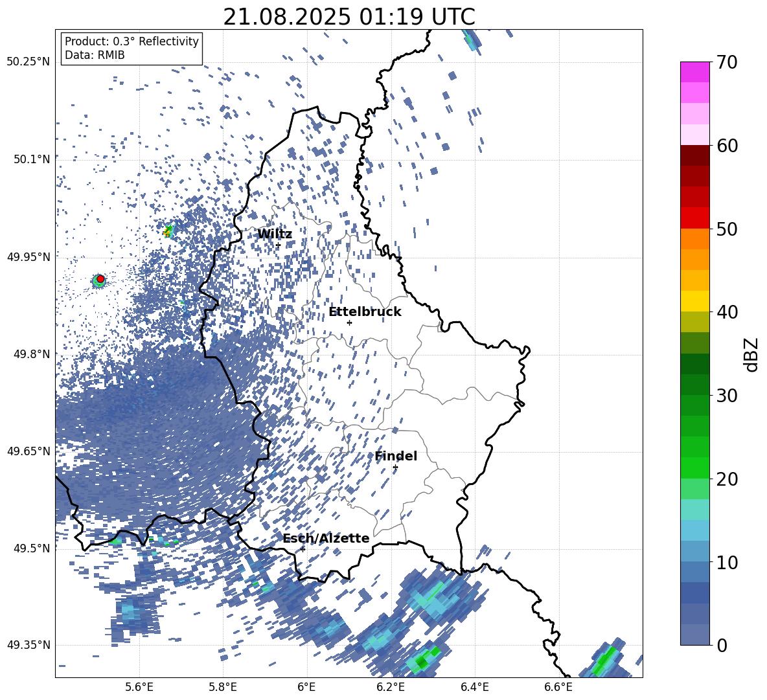Screen dimensions: 767x700
Task: Click the 6.4°E longitude label
Action: point(474,687)
